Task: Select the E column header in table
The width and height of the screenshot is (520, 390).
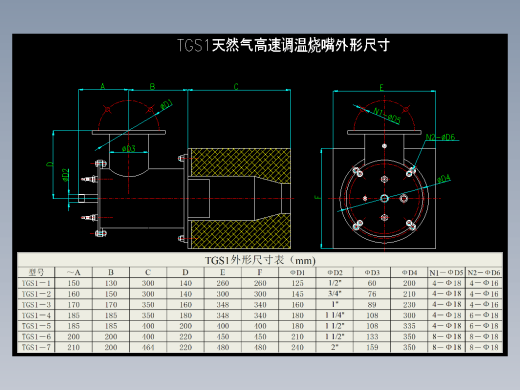Action: click(223, 272)
